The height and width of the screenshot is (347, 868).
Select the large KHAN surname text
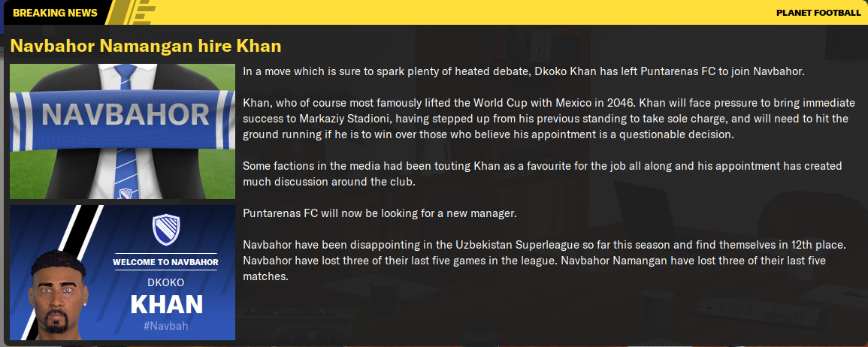(x=167, y=305)
